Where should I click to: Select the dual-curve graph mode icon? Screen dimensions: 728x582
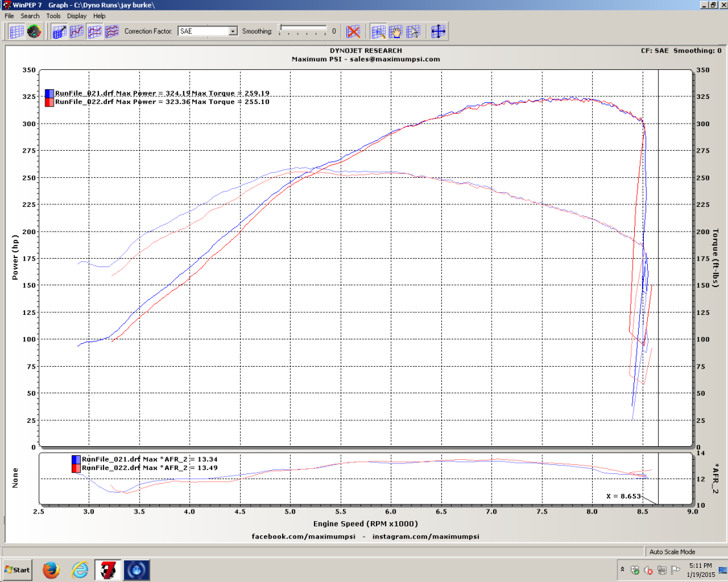[x=94, y=32]
